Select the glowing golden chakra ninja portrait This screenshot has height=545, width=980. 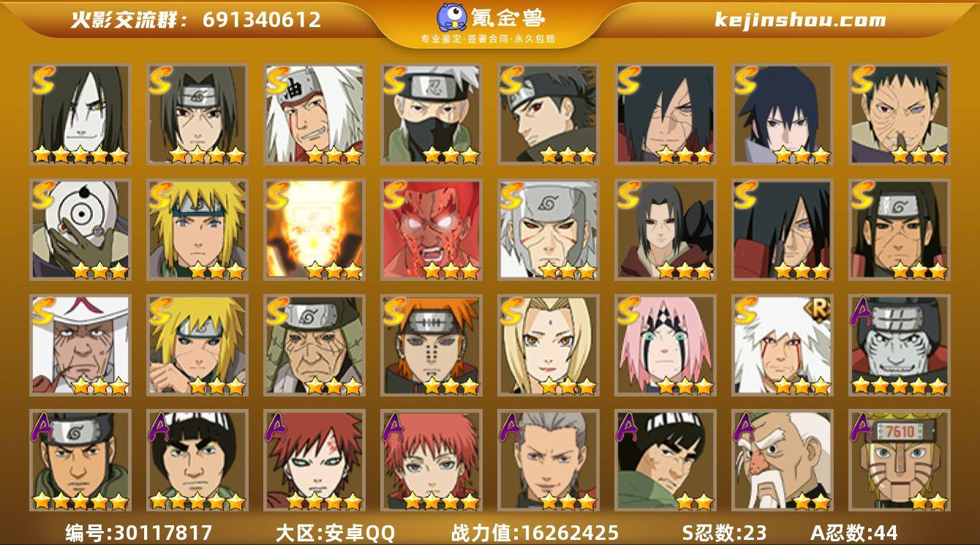(314, 230)
